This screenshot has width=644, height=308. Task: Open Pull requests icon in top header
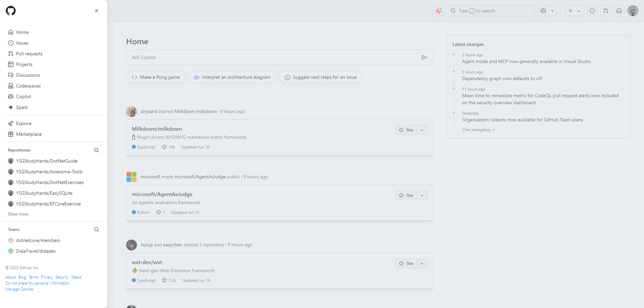tap(606, 11)
